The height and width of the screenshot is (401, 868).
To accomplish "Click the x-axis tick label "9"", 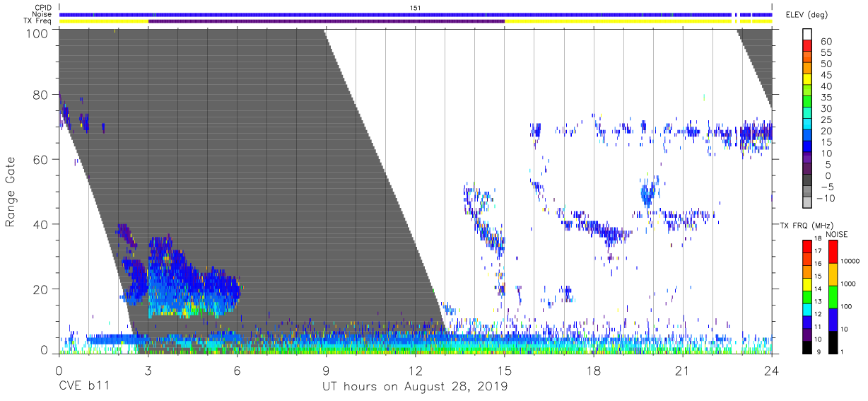I will (326, 371).
